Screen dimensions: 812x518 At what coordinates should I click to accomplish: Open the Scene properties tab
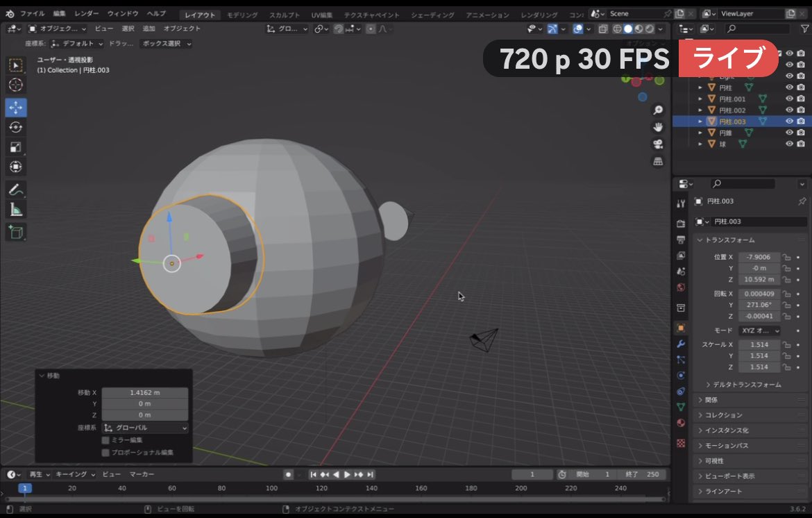(681, 271)
